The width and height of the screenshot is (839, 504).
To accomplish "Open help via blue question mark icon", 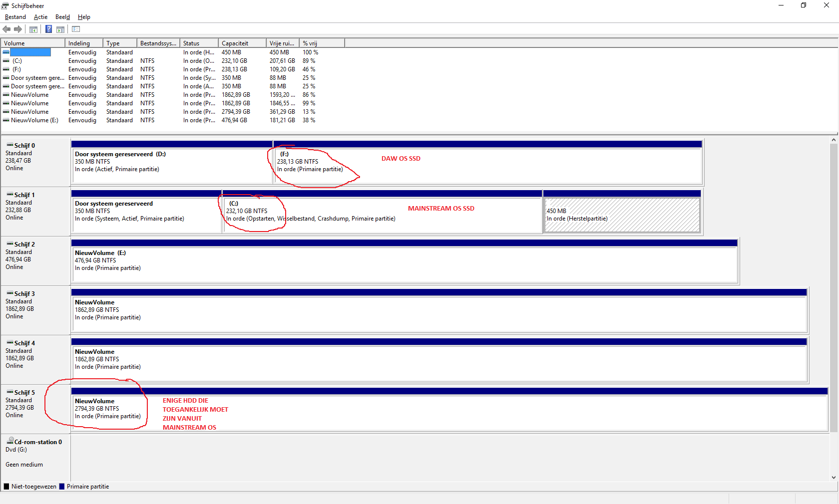I will (x=48, y=29).
